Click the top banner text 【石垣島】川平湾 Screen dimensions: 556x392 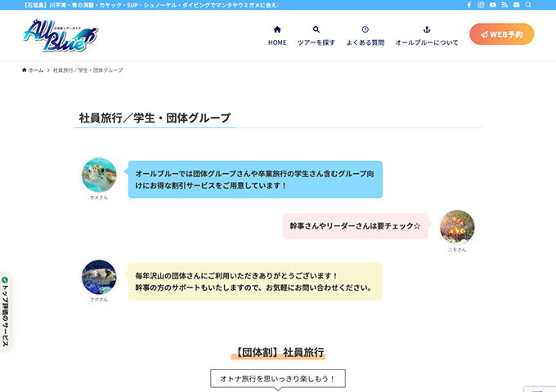coord(152,5)
